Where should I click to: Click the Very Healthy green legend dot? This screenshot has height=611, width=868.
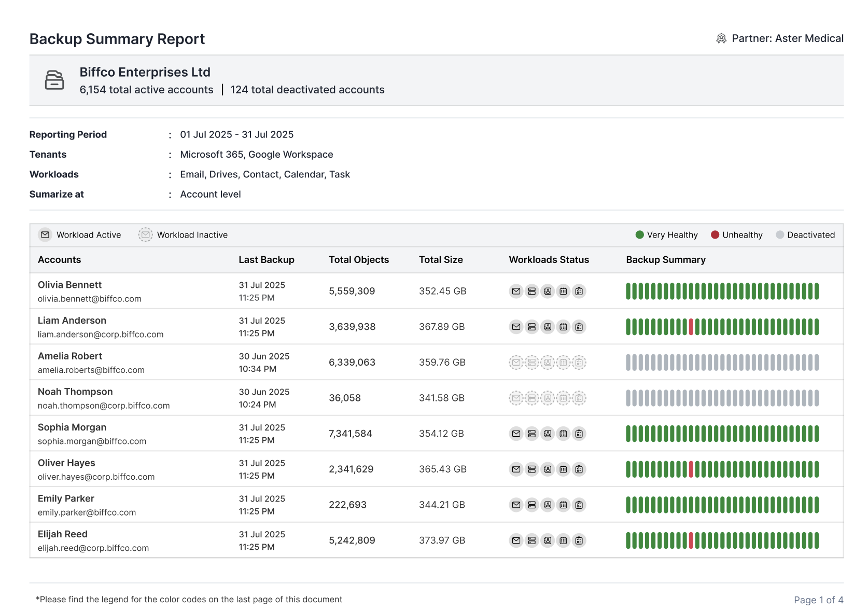(x=639, y=235)
